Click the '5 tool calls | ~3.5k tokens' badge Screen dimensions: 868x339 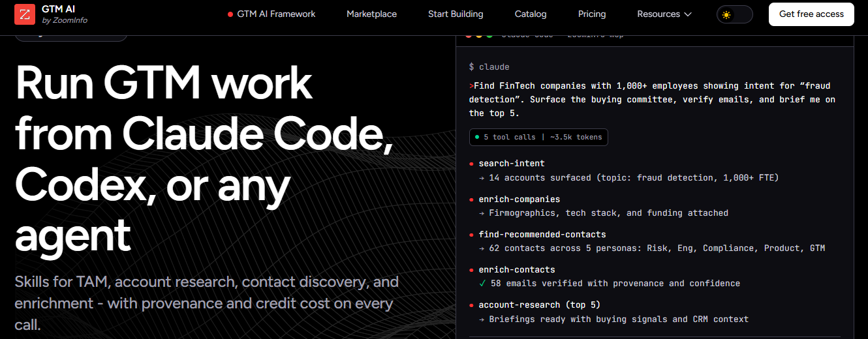(x=538, y=137)
